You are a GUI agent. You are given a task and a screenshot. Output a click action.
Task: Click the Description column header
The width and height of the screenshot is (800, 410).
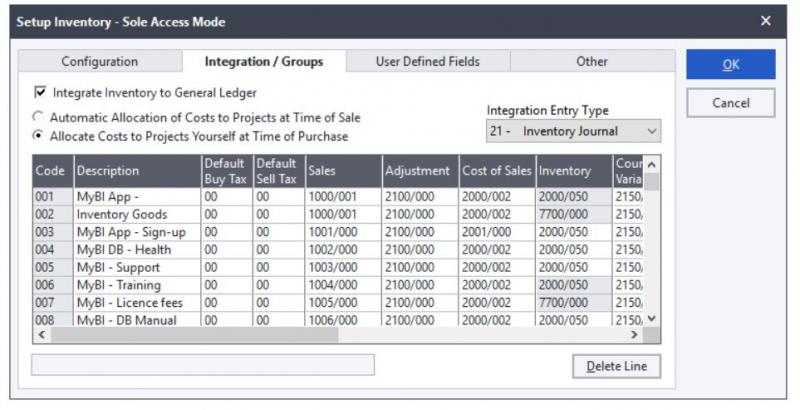136,171
